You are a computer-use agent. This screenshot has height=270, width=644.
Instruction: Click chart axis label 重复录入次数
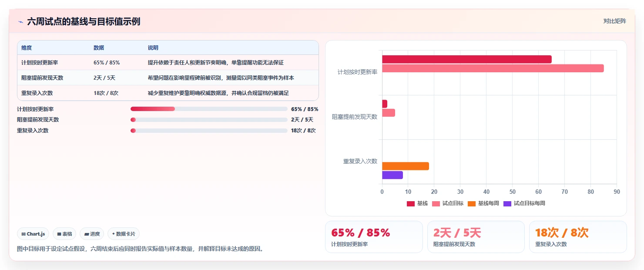pyautogui.click(x=360, y=161)
